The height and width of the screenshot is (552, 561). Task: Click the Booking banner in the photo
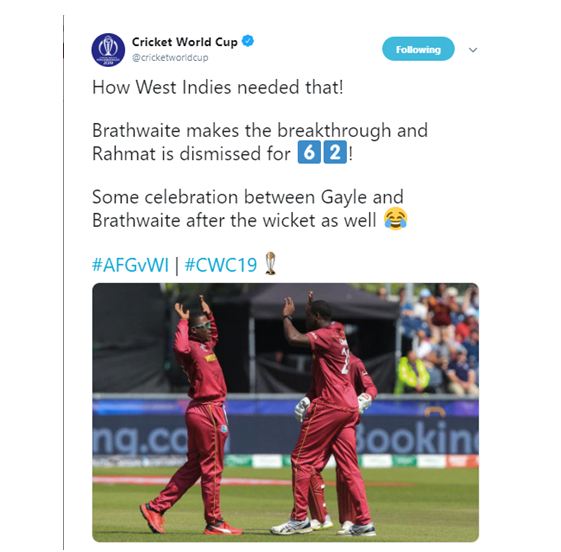[x=417, y=439]
